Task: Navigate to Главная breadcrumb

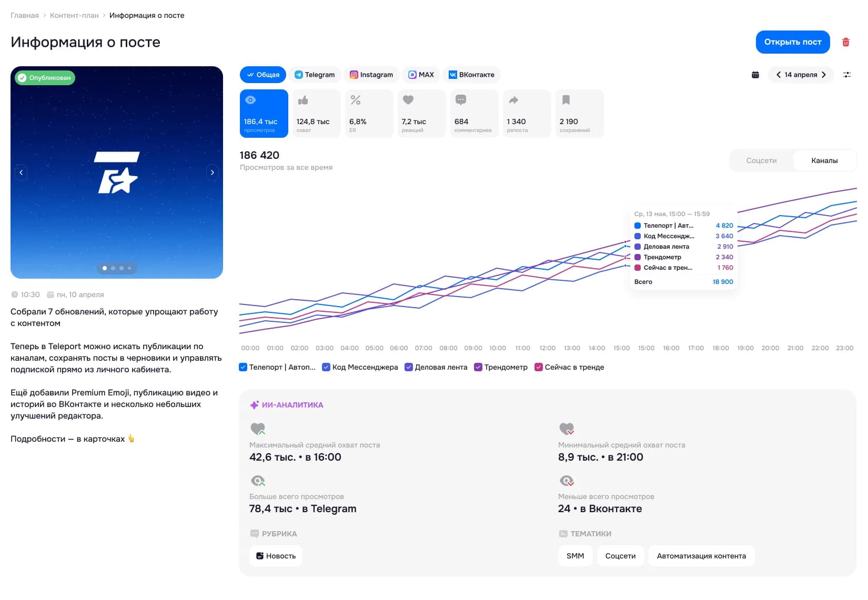Action: (x=25, y=15)
